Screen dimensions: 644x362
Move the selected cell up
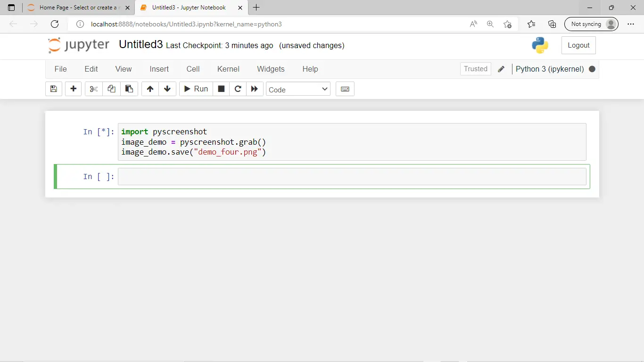click(150, 89)
